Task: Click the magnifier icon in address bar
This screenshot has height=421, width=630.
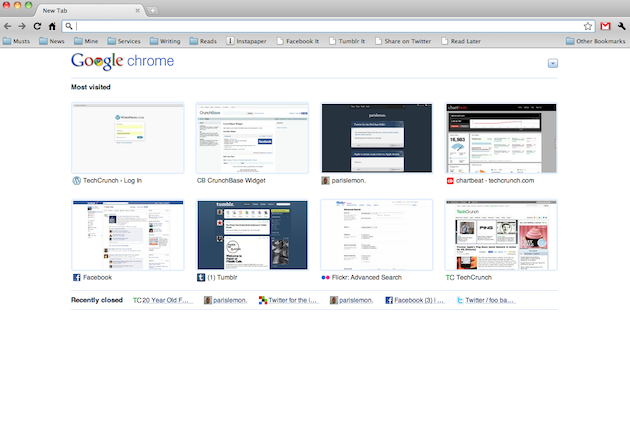Action: 69,26
